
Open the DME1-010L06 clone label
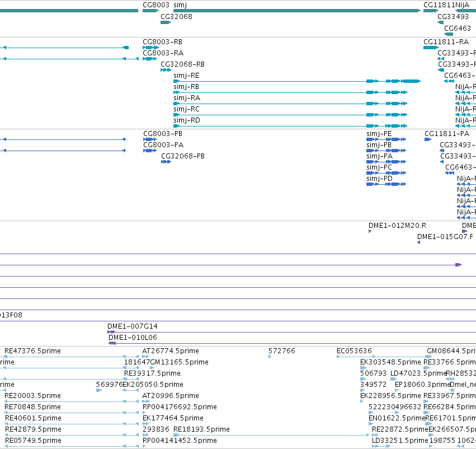point(133,338)
